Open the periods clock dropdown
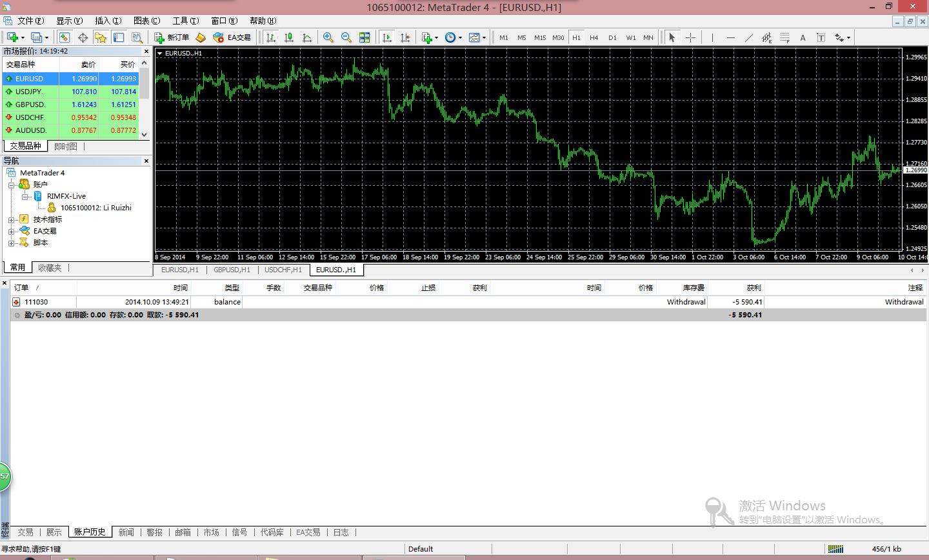 (x=453, y=37)
